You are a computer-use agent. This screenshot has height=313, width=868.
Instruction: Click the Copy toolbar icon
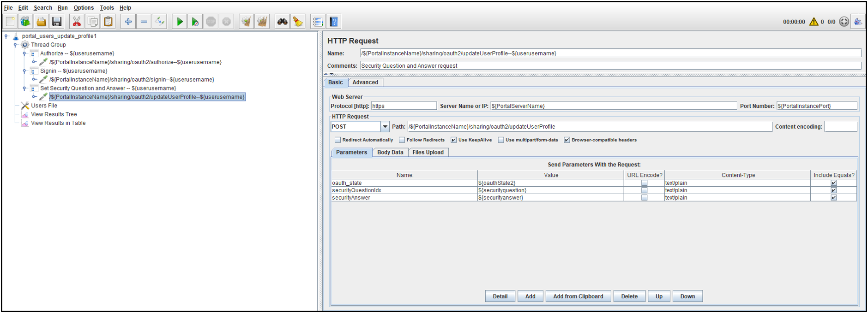click(92, 22)
